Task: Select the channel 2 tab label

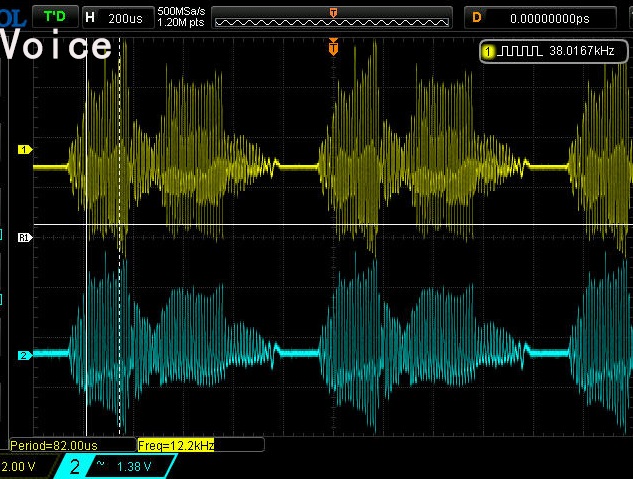Action: (74, 466)
